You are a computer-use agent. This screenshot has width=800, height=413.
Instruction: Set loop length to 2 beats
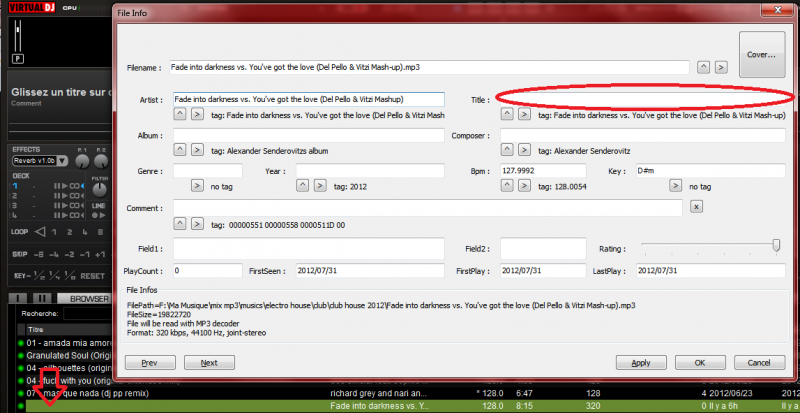[x=69, y=232]
